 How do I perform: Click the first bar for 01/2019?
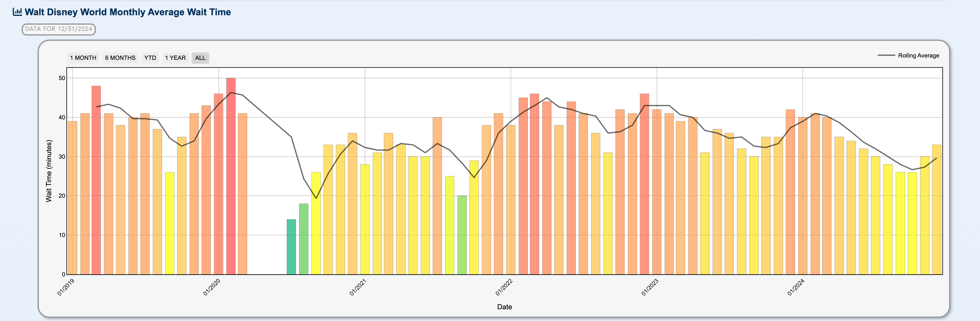pyautogui.click(x=73, y=197)
